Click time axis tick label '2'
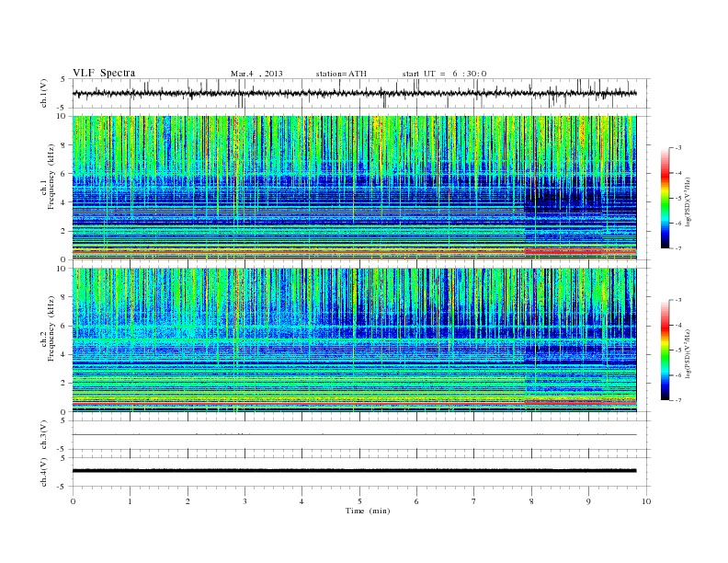The image size is (728, 563). pos(188,501)
